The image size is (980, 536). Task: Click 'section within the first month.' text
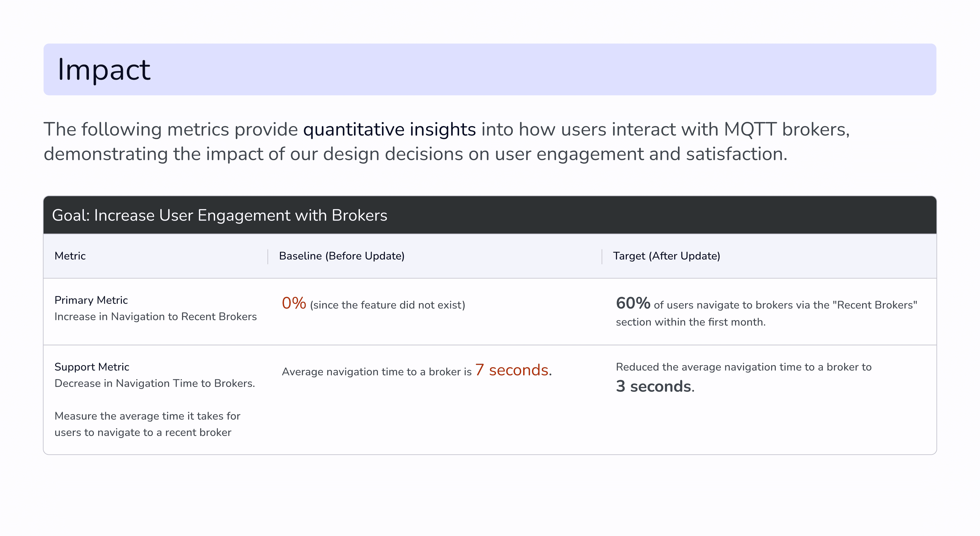click(690, 322)
